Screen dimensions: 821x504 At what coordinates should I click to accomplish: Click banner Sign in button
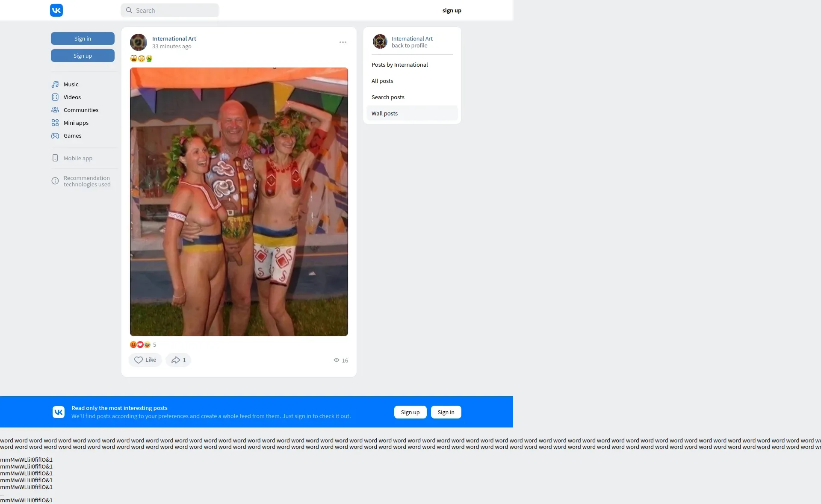[446, 412]
